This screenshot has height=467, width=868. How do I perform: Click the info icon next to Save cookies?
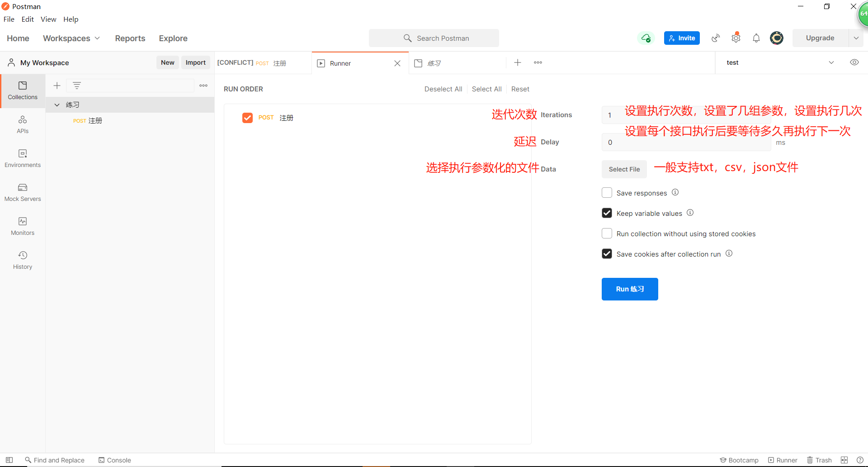pyautogui.click(x=729, y=253)
